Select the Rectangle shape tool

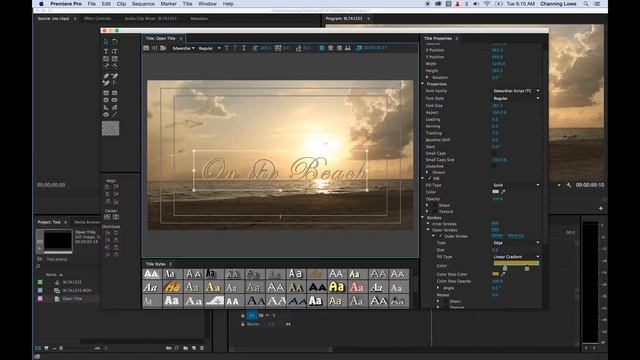click(x=106, y=93)
